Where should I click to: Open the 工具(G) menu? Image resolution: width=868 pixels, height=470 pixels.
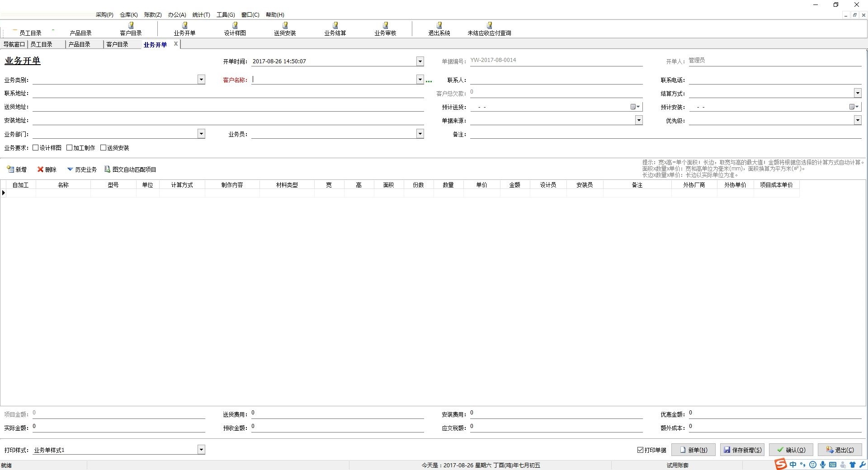[x=226, y=15]
